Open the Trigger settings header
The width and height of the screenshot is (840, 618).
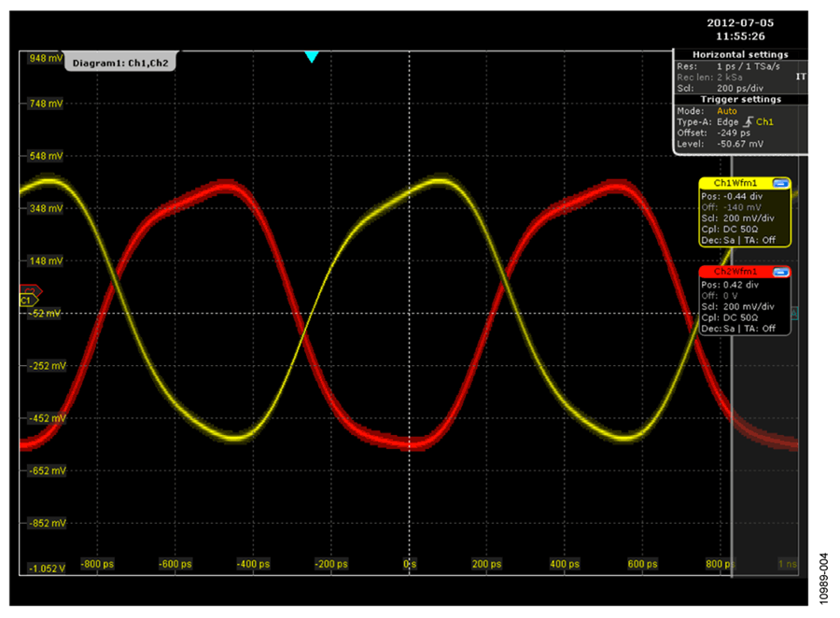pos(740,100)
